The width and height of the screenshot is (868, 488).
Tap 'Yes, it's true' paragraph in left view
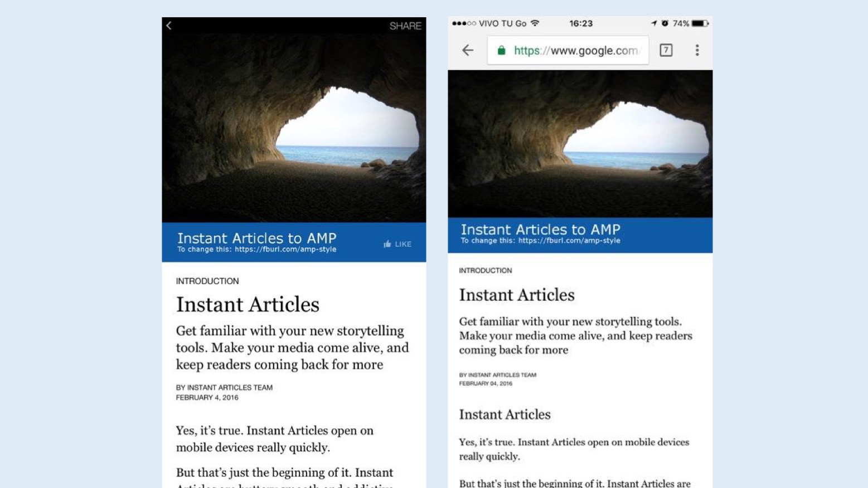pos(275,439)
